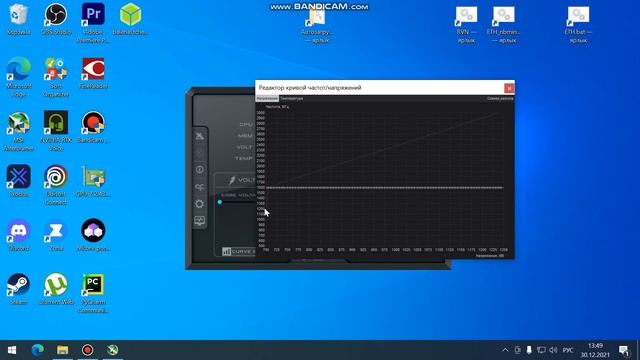Select the Recycle Bin desktop icon
The height and width of the screenshot is (360, 640).
click(18, 19)
